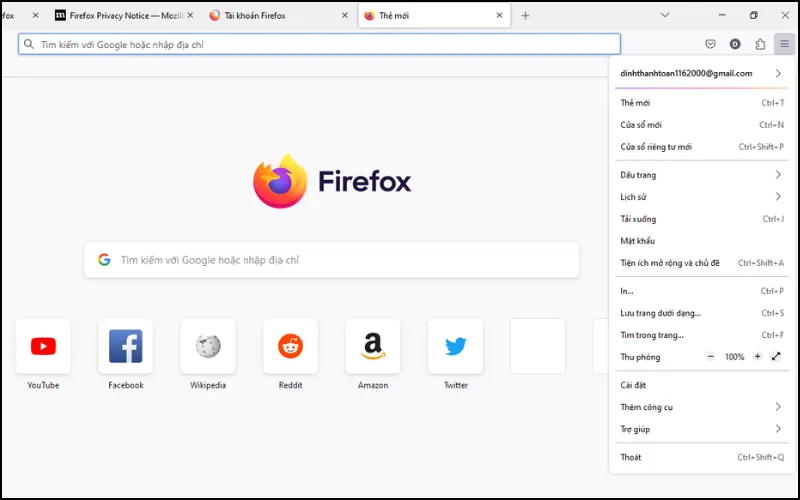Open a new tab with plus button
The height and width of the screenshot is (500, 800).
(x=525, y=15)
